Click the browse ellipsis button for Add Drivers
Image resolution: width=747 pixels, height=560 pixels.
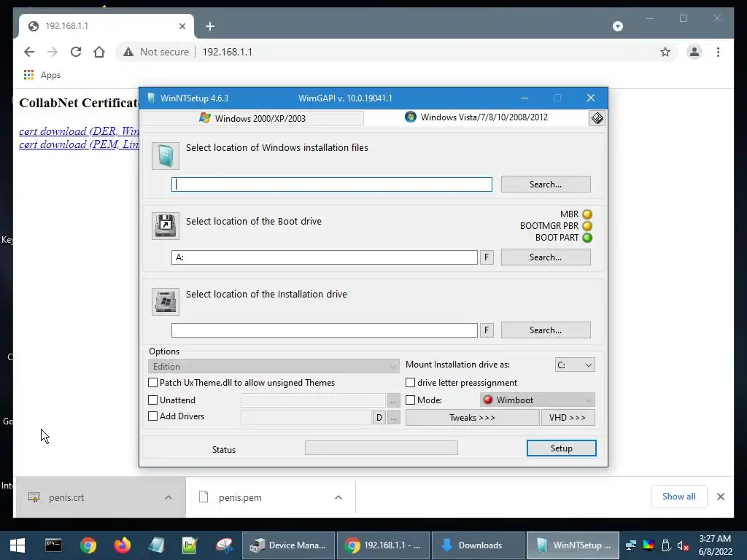click(x=393, y=418)
